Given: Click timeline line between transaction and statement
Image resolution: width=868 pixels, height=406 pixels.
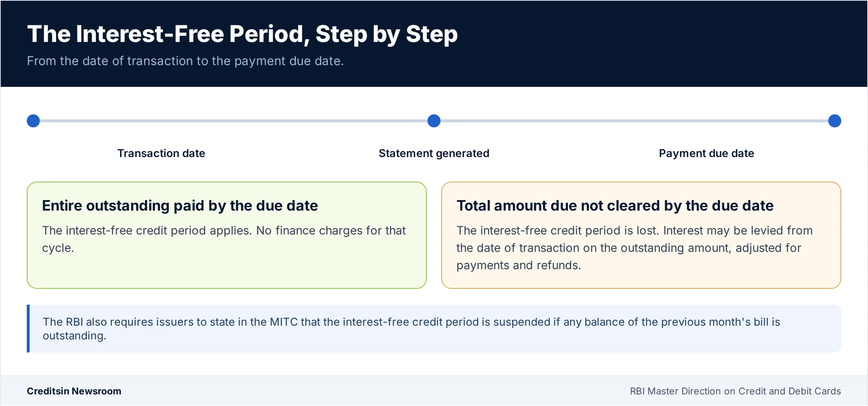Looking at the screenshot, I should click(x=234, y=121).
